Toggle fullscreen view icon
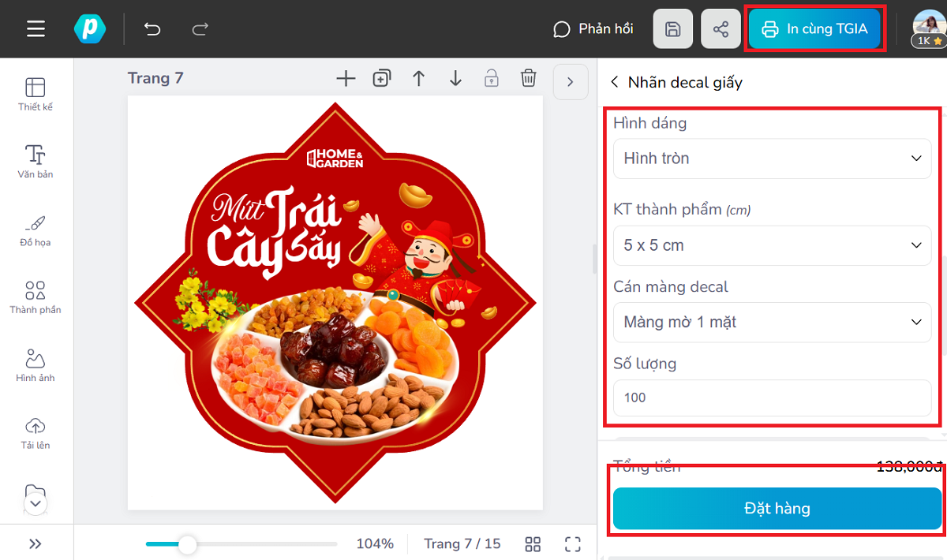Viewport: 947px width, 560px height. (573, 544)
